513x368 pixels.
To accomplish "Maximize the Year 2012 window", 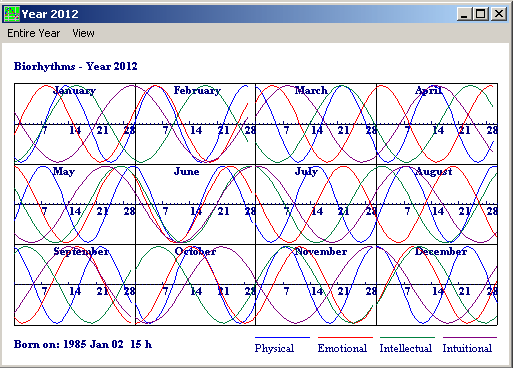I will [481, 14].
